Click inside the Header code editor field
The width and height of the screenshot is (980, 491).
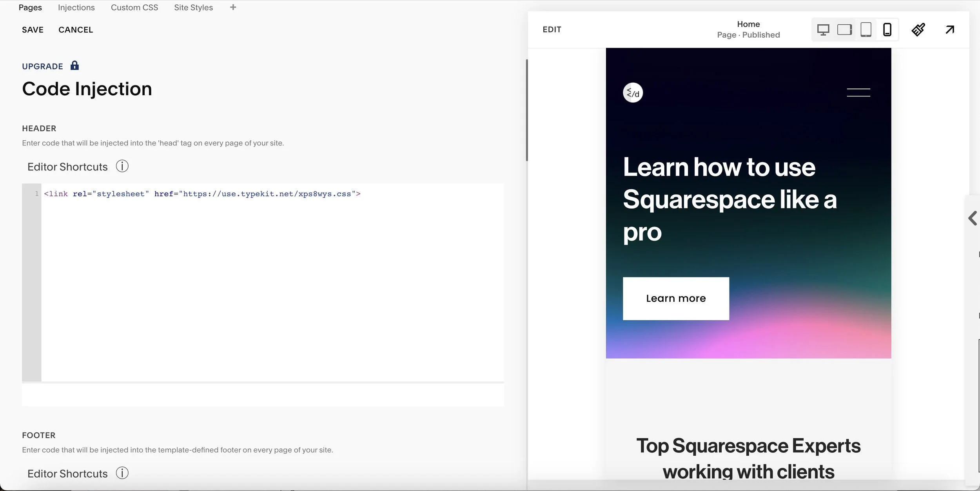[x=263, y=274]
